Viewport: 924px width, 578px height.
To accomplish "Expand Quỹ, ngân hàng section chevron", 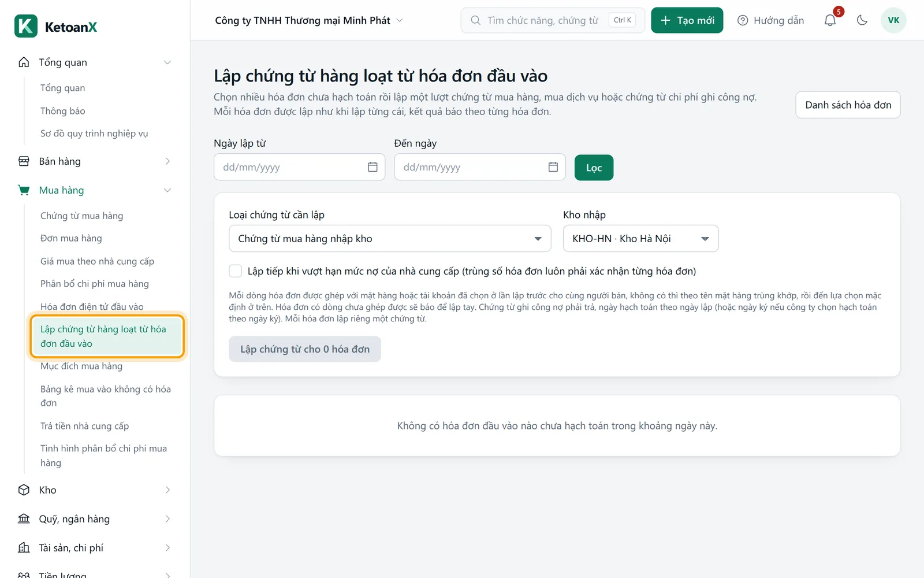I will [167, 519].
